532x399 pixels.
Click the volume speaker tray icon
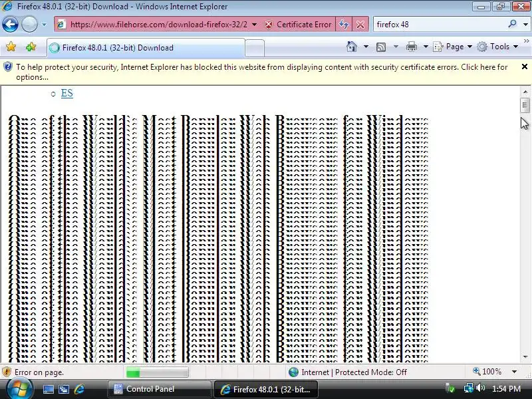(x=480, y=388)
